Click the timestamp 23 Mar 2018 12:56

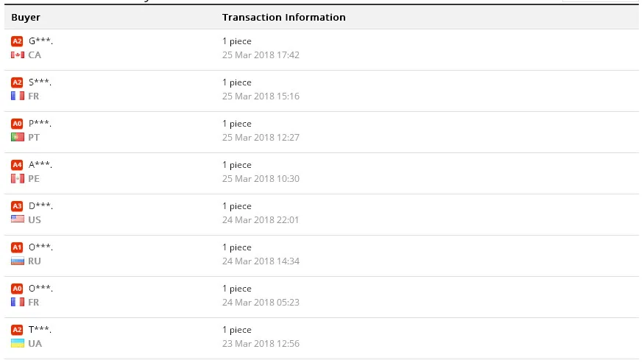click(x=261, y=343)
